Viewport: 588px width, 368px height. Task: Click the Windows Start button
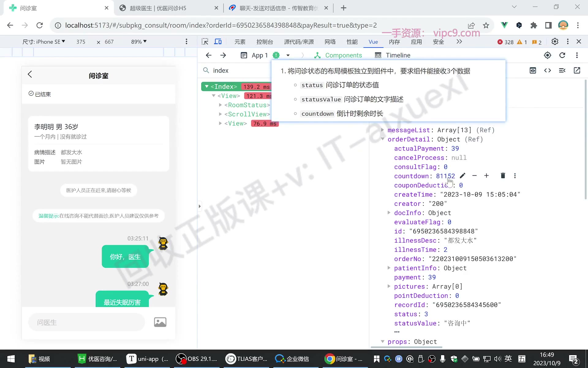click(x=11, y=359)
